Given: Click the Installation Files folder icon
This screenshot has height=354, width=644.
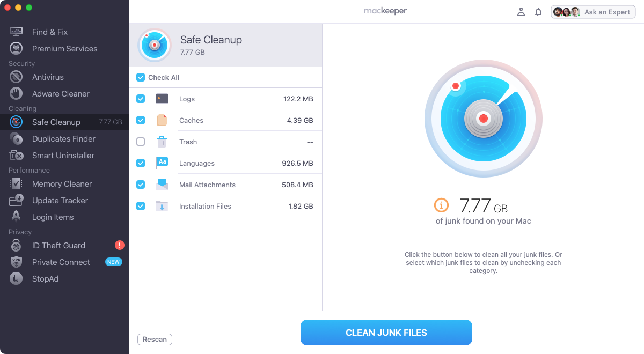Looking at the screenshot, I should pos(162,206).
